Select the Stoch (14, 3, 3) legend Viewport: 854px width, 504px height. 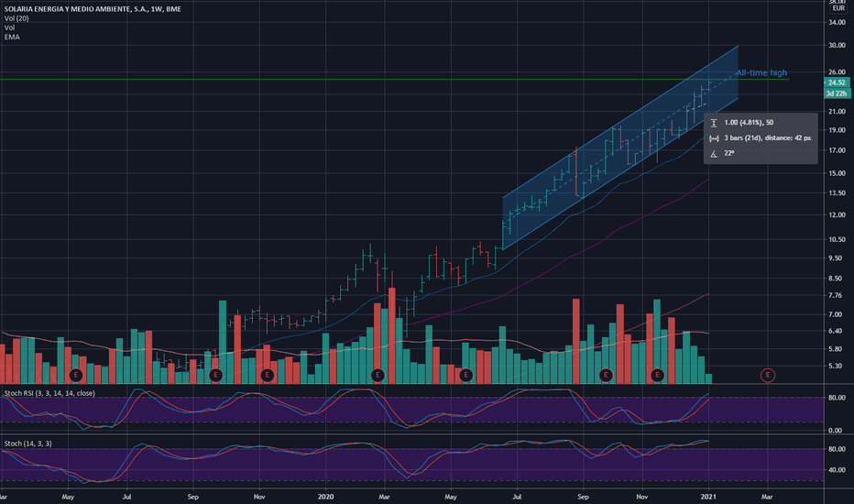click(27, 444)
